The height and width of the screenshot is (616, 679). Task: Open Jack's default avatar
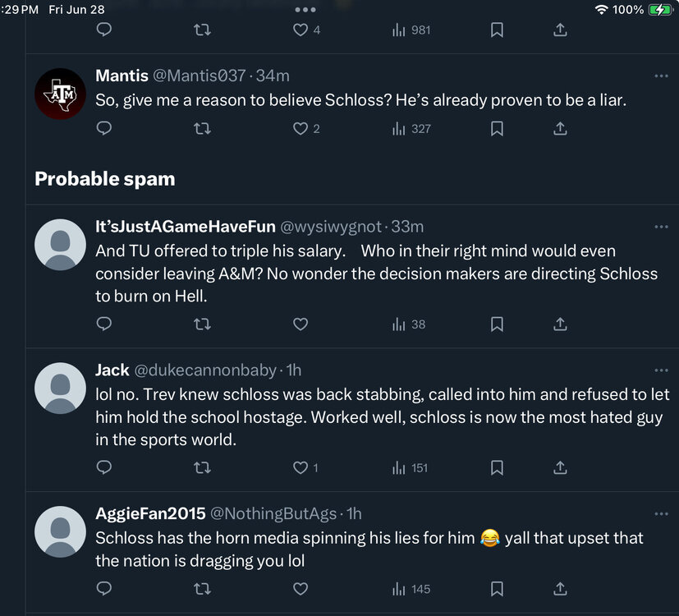[60, 388]
